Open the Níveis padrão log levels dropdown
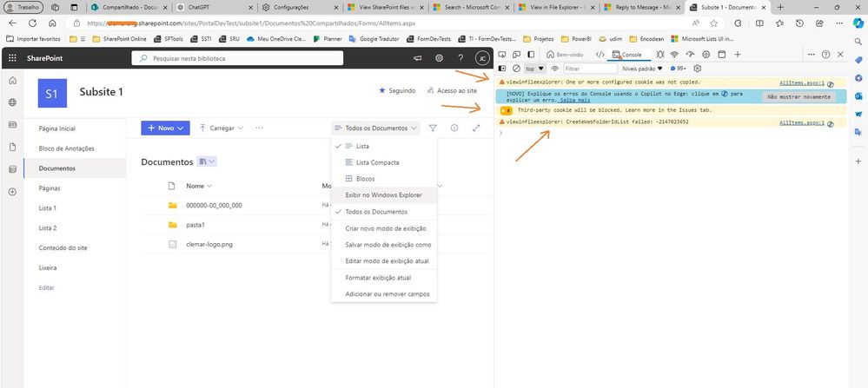Screen dimensions: 868x388 point(643,69)
